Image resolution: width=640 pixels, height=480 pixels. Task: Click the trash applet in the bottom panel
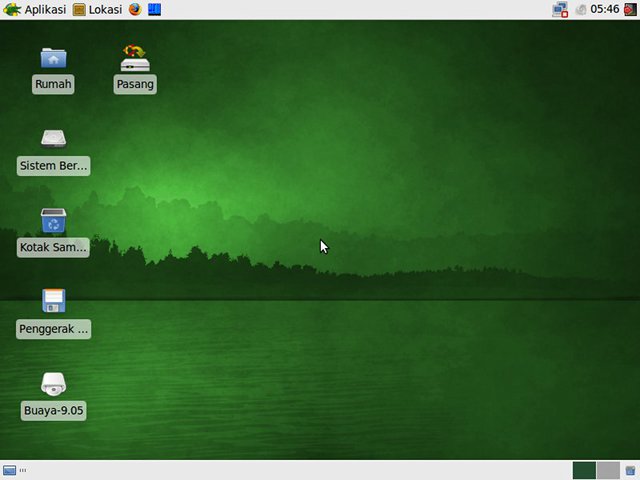click(x=630, y=470)
